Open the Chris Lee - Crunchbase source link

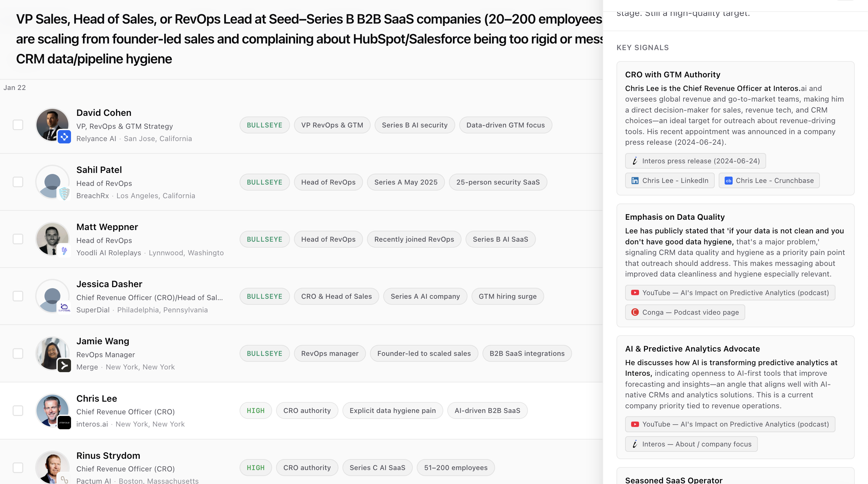click(769, 181)
